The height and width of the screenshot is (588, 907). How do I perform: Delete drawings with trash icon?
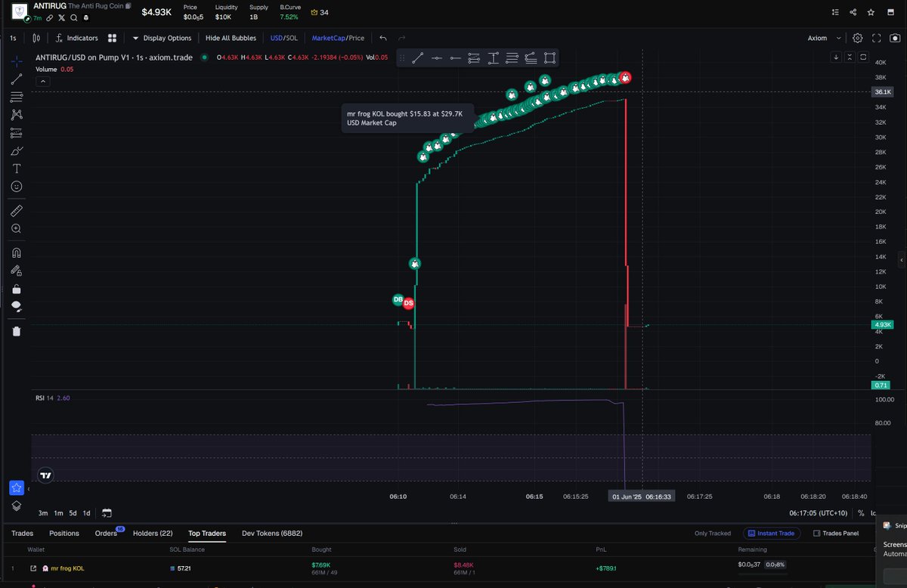coord(17,331)
